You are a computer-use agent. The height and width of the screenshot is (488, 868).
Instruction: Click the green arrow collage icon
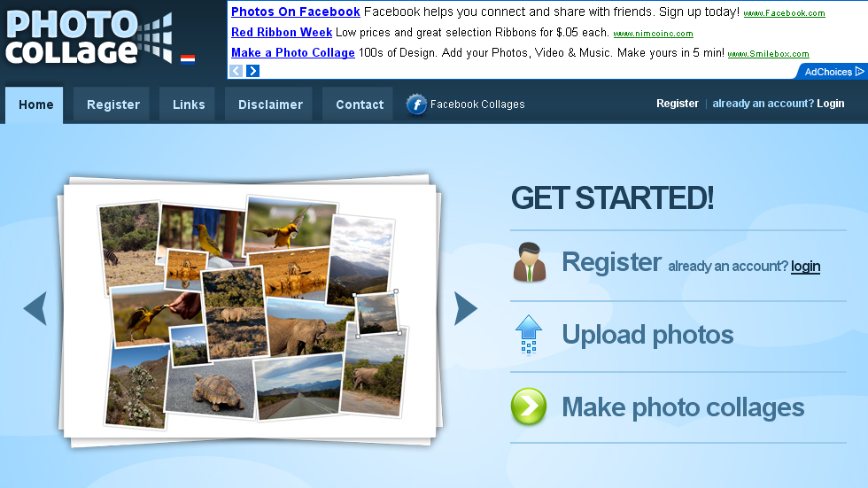(529, 407)
